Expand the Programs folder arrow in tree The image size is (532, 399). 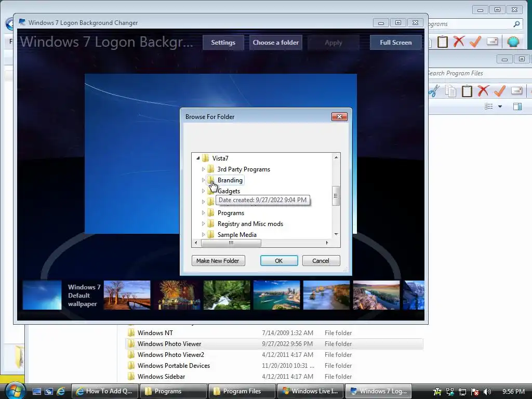203,212
